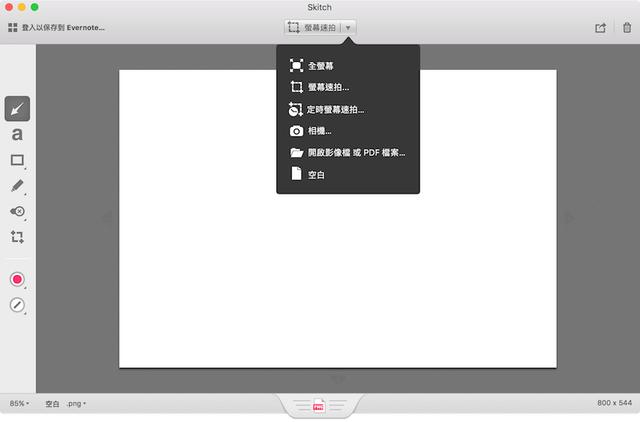Open the capture mode dropdown arrow
The height and width of the screenshot is (422, 640).
pos(348,28)
